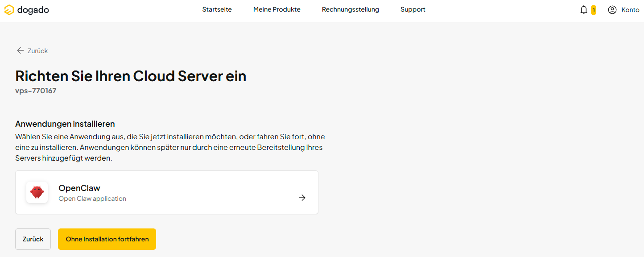
Task: Click the Zurück link above the heading
Action: (x=37, y=51)
